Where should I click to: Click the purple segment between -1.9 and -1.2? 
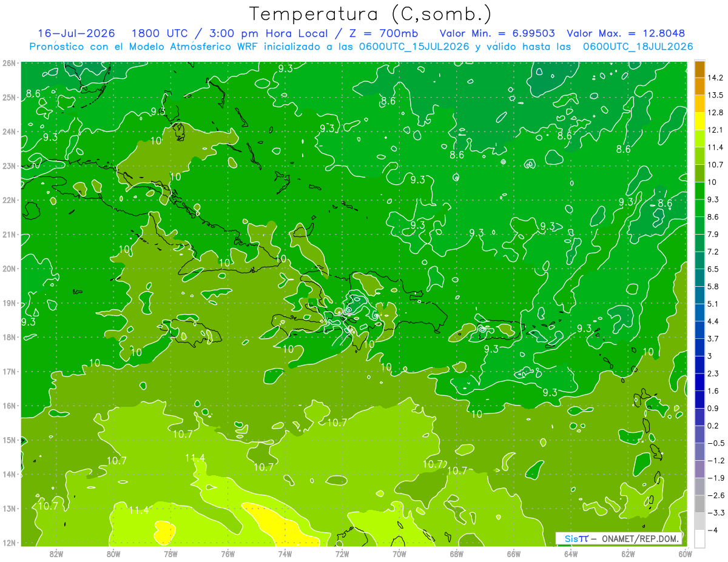(x=699, y=469)
